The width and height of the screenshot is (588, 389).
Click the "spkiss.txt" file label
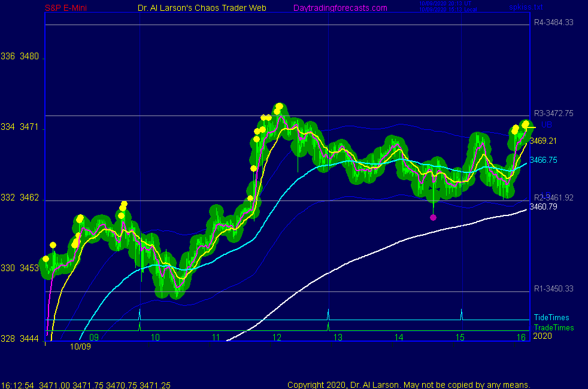(526, 7)
